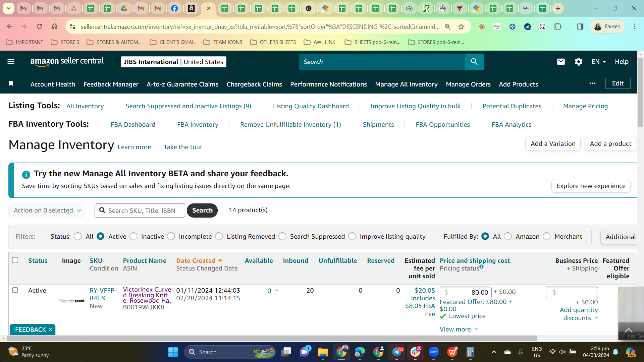
Task: Open the Calculator app in taskbar
Action: tap(470, 352)
